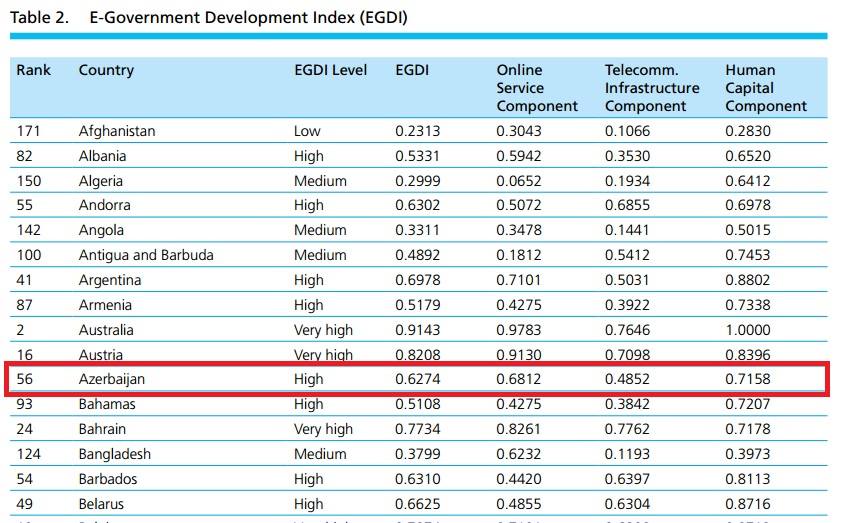Select rank 171 in the first row
Viewport: 841px width, 523px height.
[x=29, y=131]
